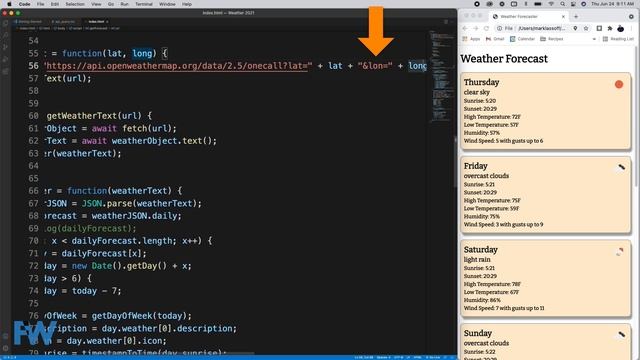Click the openweathermap API URL on line 56
640x360 pixels.
point(178,66)
